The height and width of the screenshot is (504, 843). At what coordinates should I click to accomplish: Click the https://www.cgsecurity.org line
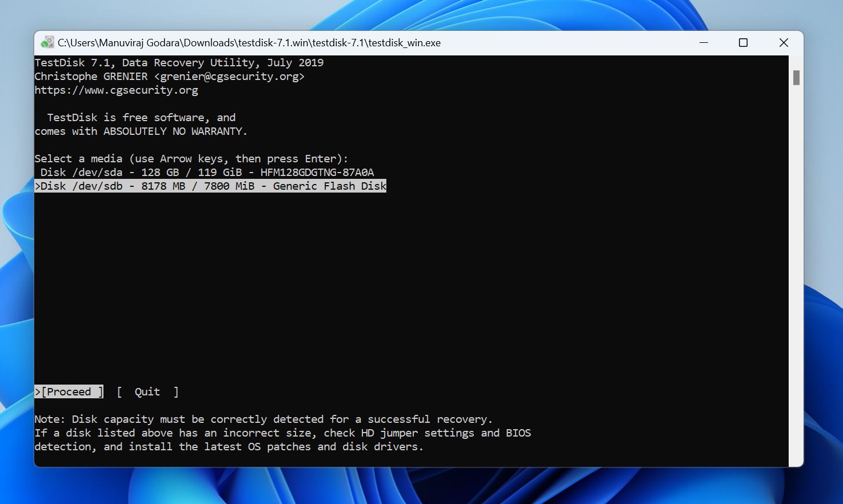click(x=117, y=90)
